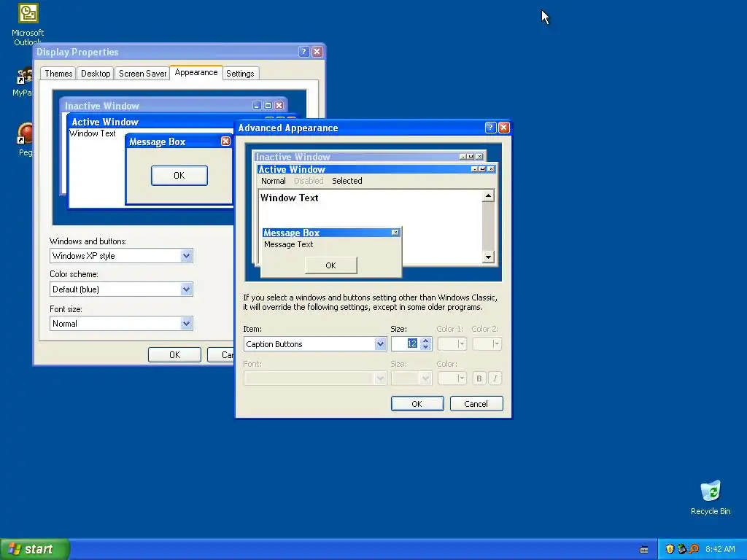747x560 pixels.
Task: Click the magnifier tray icon beside the clock
Action: pyautogui.click(x=694, y=549)
